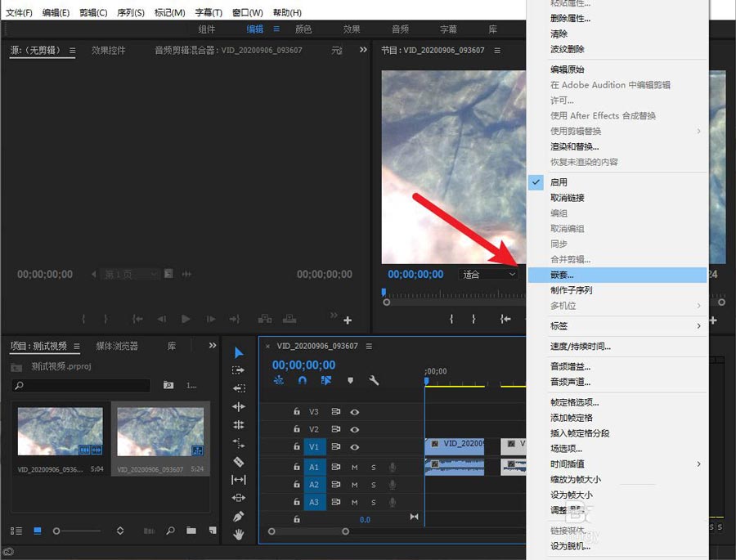Image resolution: width=736 pixels, height=560 pixels.
Task: Click the timeline wrench settings icon
Action: pyautogui.click(x=374, y=380)
